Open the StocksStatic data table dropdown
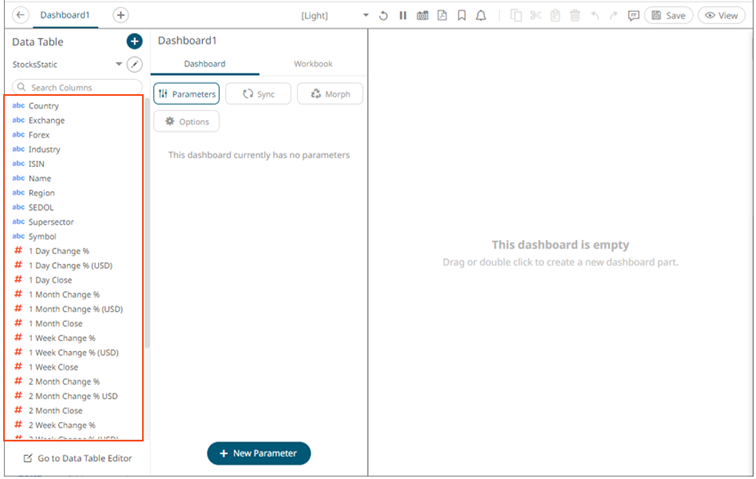 coord(119,64)
